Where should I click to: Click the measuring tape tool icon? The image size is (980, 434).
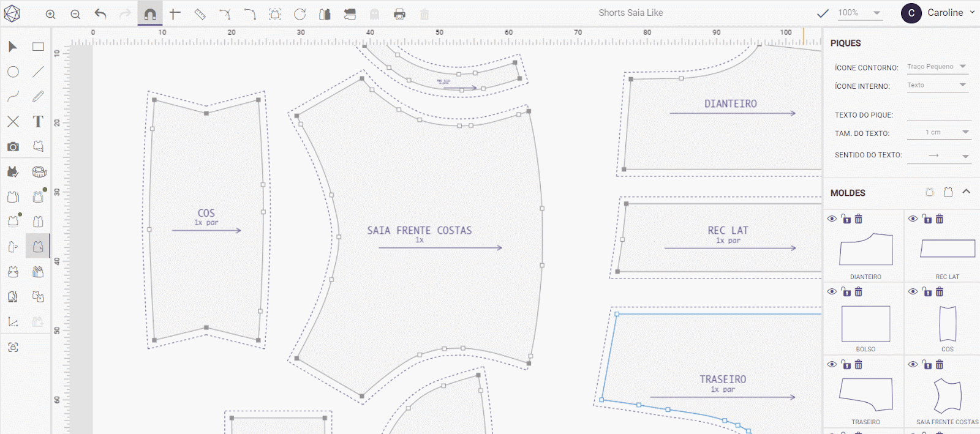pos(39,171)
